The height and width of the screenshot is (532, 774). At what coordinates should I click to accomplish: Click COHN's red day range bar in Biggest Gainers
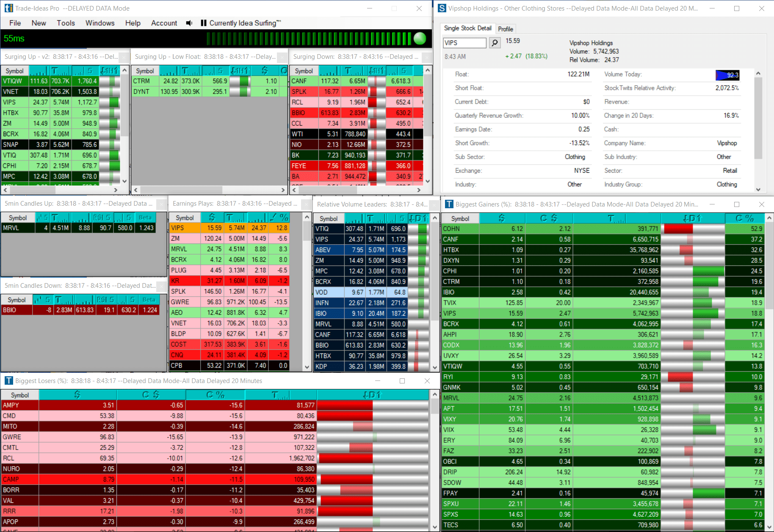(x=678, y=229)
